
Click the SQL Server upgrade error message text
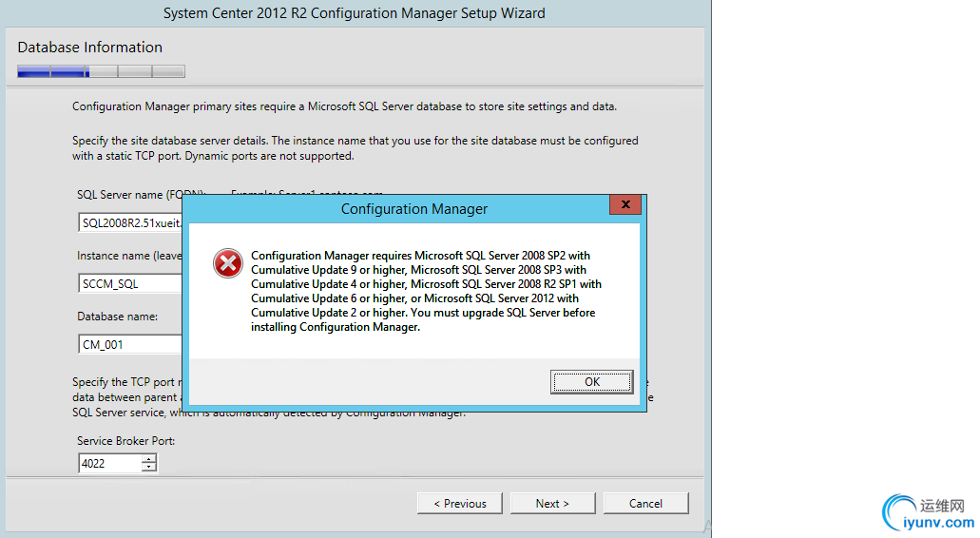coord(425,291)
